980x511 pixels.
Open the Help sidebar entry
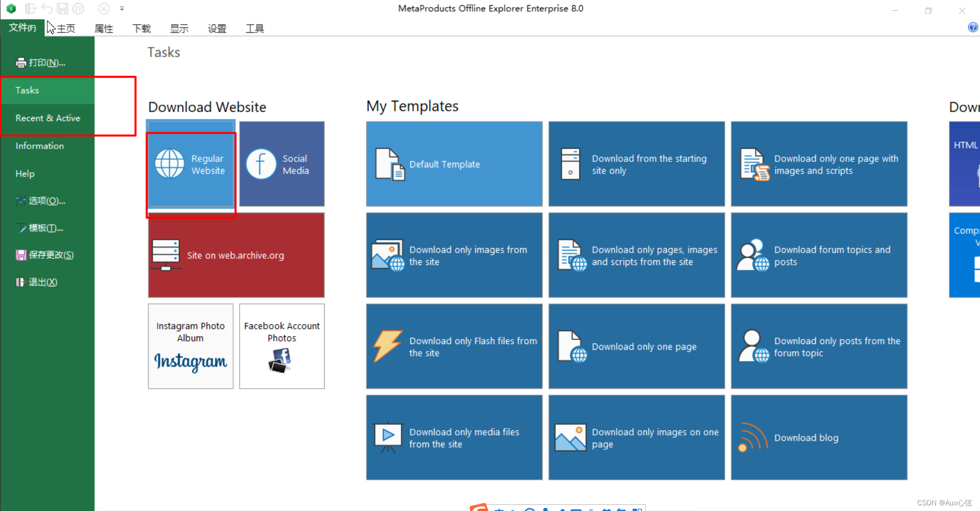[x=47, y=174]
